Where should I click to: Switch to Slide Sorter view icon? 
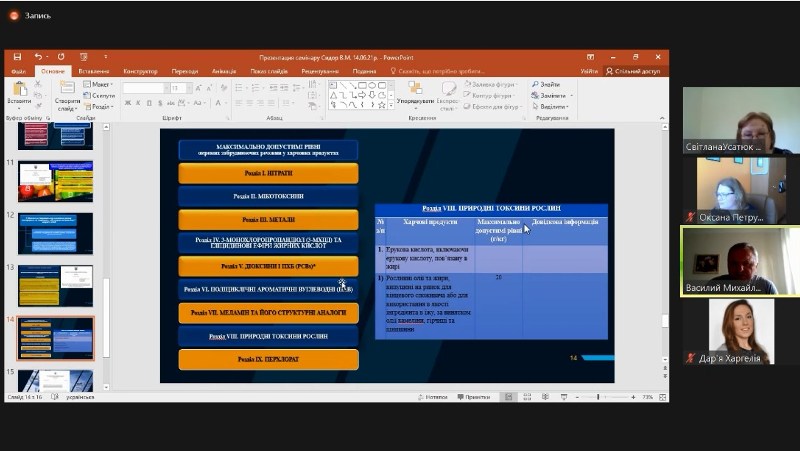pos(526,397)
